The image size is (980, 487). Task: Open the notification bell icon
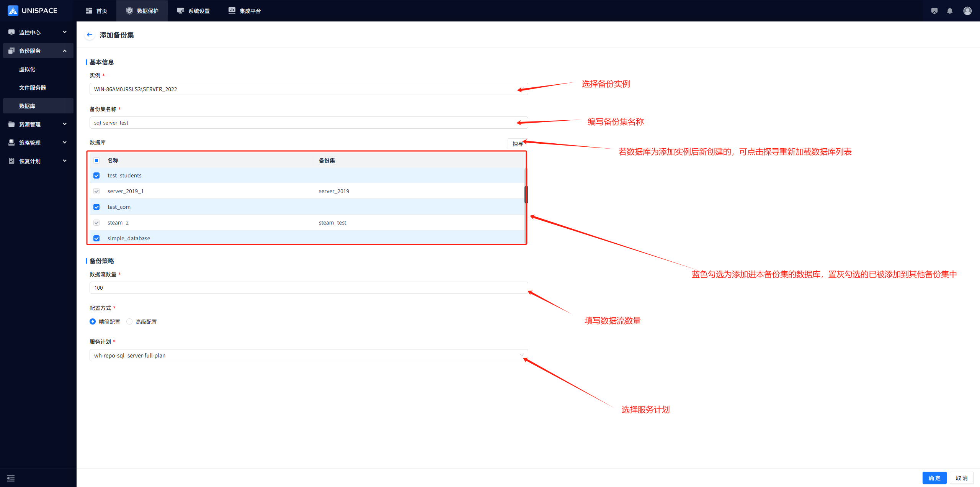click(x=950, y=11)
